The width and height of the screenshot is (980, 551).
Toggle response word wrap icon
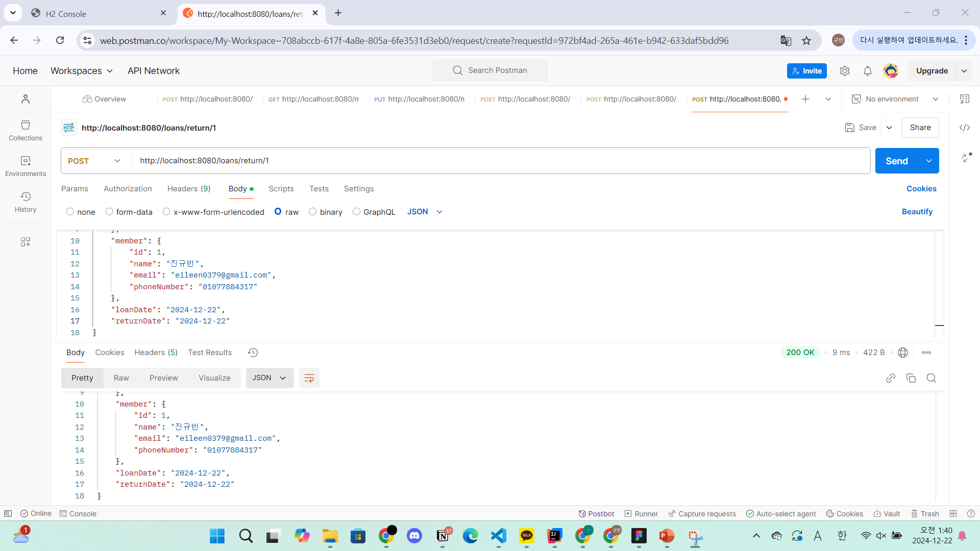pos(309,378)
